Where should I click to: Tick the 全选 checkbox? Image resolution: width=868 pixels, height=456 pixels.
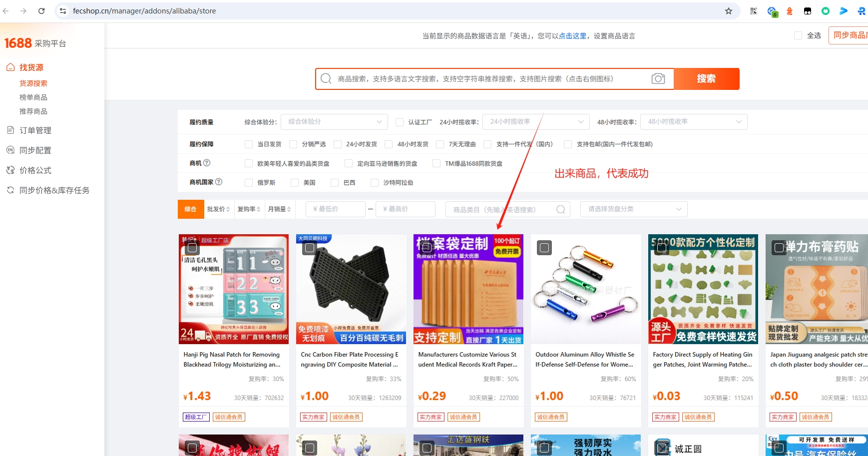pyautogui.click(x=798, y=35)
